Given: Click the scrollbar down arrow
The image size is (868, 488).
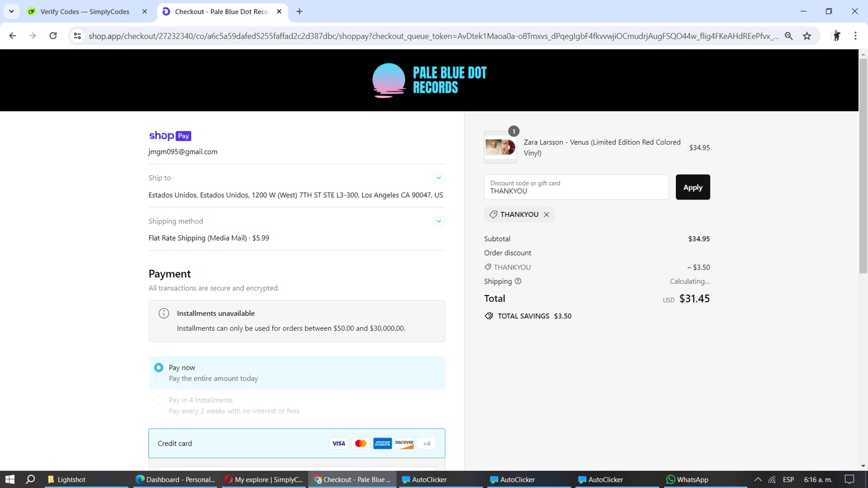Looking at the screenshot, I should tap(863, 466).
